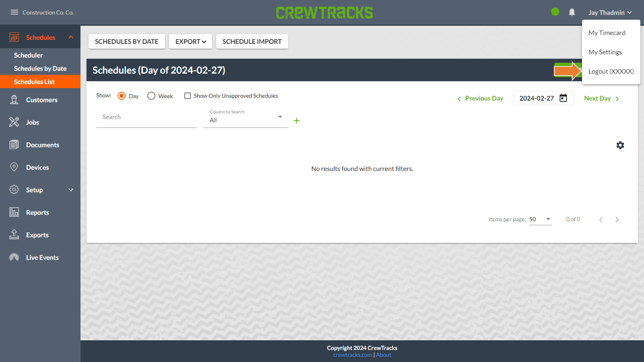Image resolution: width=644 pixels, height=362 pixels.
Task: Toggle the Jay Thadmin user menu
Action: 610,12
